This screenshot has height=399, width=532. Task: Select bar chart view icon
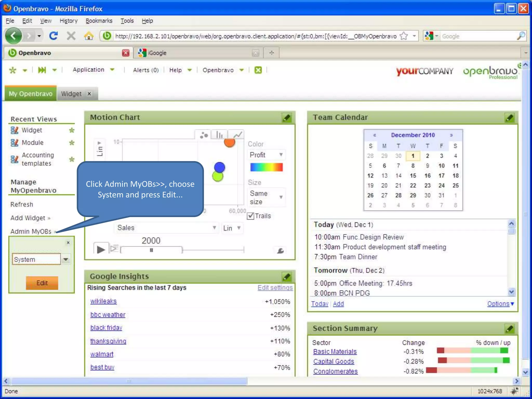click(x=220, y=135)
